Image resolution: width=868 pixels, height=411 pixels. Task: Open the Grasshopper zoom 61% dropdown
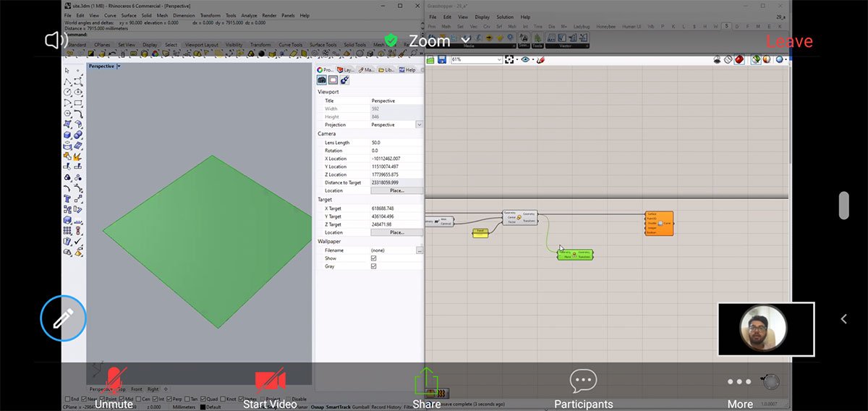tap(499, 59)
